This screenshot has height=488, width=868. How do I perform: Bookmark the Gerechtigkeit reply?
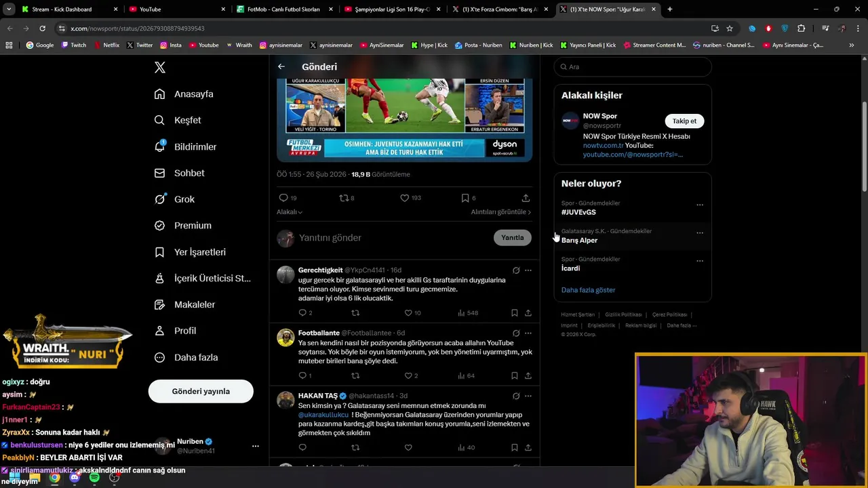coord(515,313)
